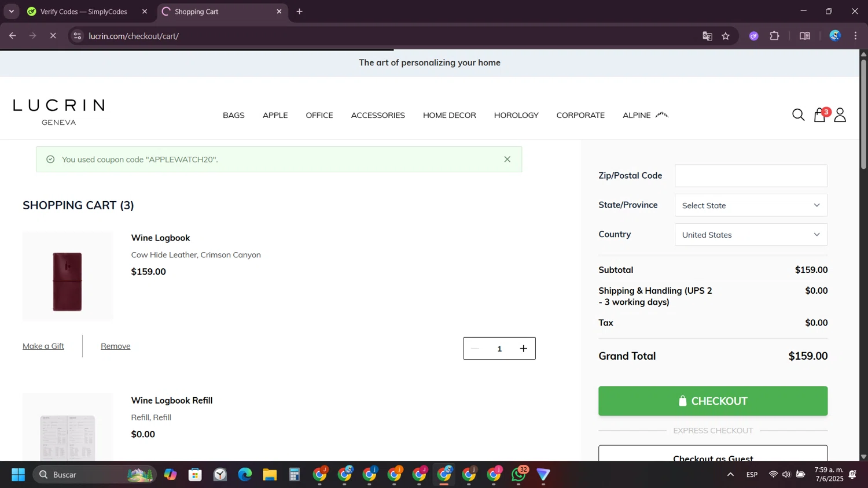Remove the Wine Logbook from cart
This screenshot has height=488, width=868.
pyautogui.click(x=116, y=346)
